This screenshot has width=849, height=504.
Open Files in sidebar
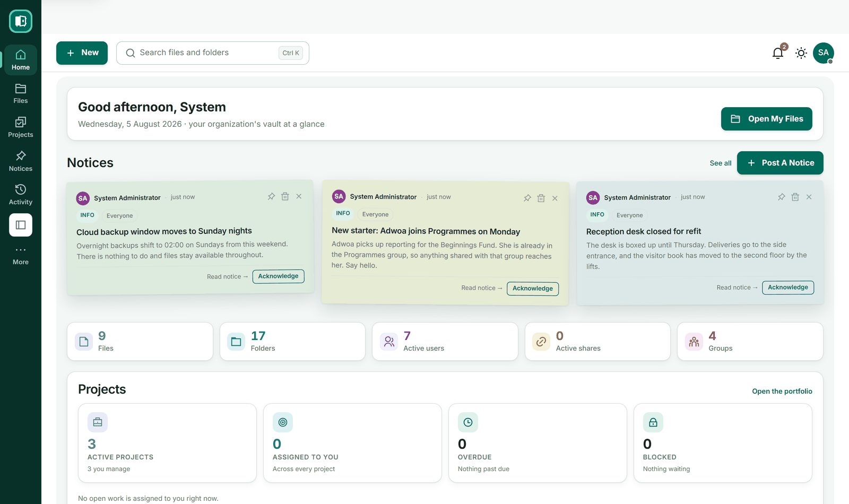[x=21, y=93]
